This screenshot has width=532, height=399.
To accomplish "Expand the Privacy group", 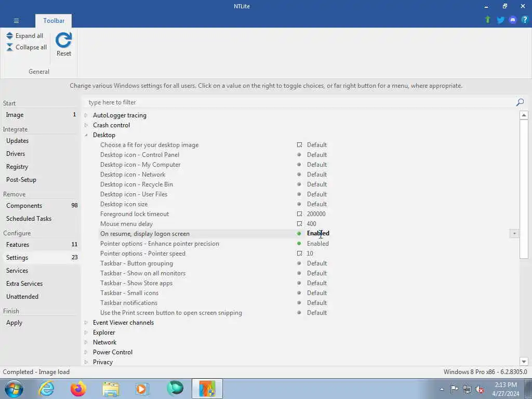I will click(86, 362).
